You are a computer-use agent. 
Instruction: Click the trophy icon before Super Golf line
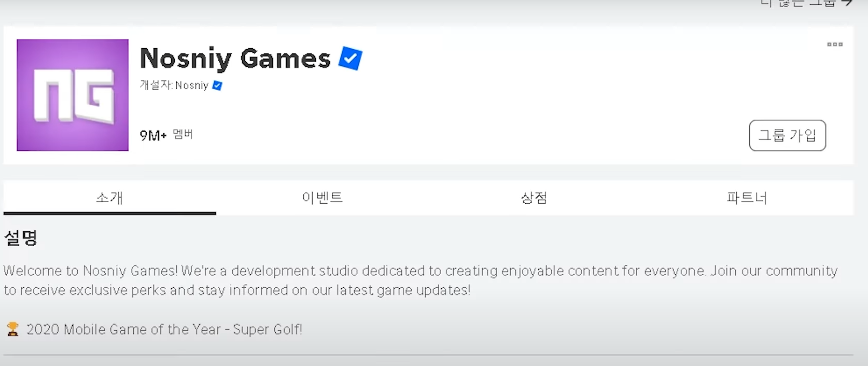tap(12, 329)
